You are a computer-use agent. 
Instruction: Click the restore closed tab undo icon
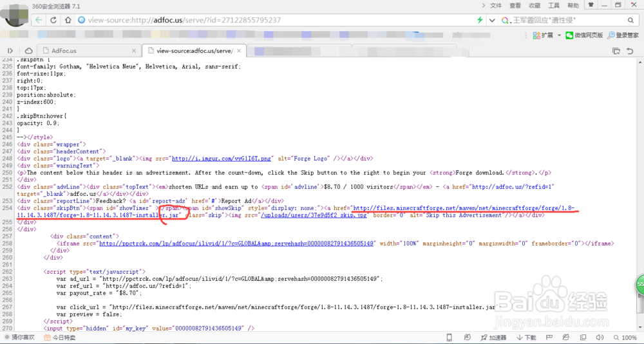pos(630,50)
